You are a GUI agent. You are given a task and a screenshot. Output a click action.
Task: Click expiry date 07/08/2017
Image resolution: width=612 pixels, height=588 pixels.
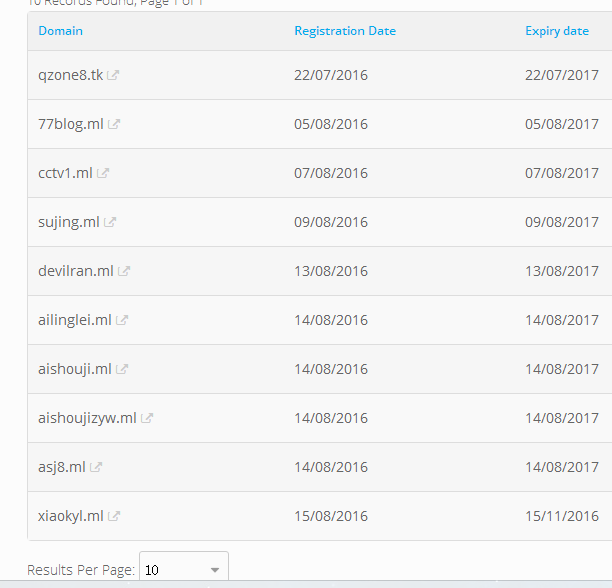pos(562,173)
